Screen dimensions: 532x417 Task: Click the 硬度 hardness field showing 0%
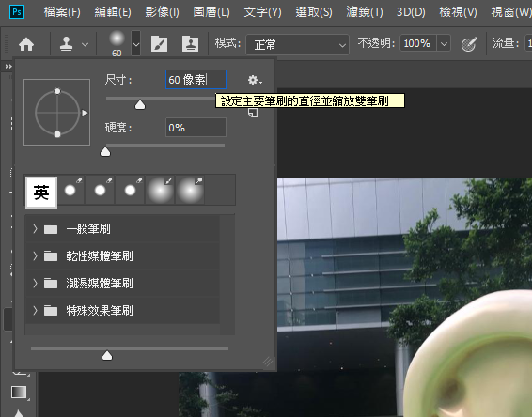(196, 128)
